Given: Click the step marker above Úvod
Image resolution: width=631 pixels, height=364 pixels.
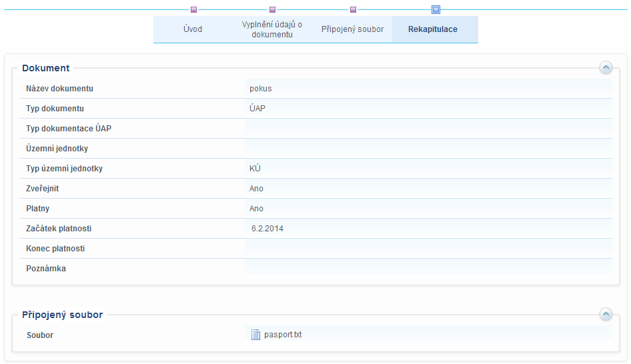Looking at the screenshot, I should tap(193, 10).
